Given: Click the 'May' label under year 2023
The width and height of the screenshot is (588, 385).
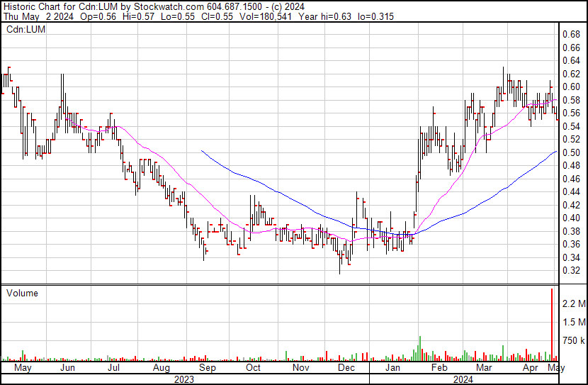Looking at the screenshot, I should [x=23, y=368].
